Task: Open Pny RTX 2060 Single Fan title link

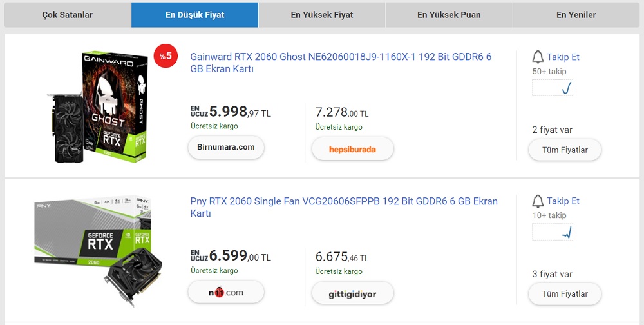Action: tap(344, 207)
